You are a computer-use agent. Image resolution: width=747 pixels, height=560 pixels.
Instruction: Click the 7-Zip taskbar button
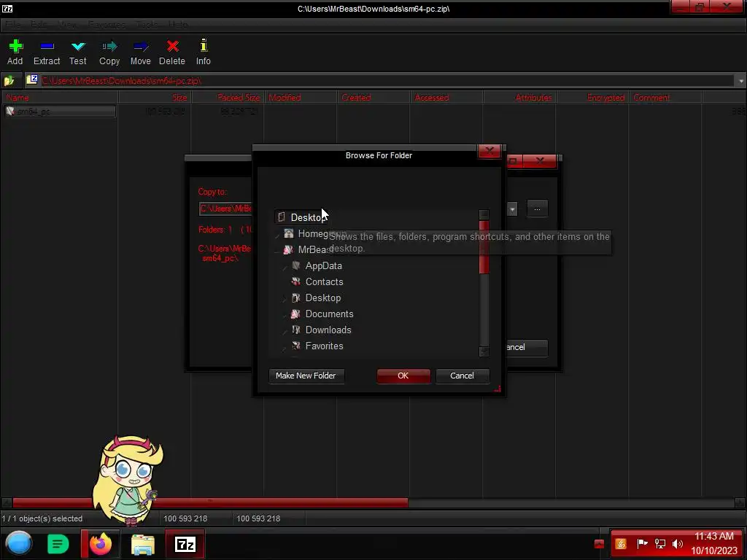(x=185, y=544)
